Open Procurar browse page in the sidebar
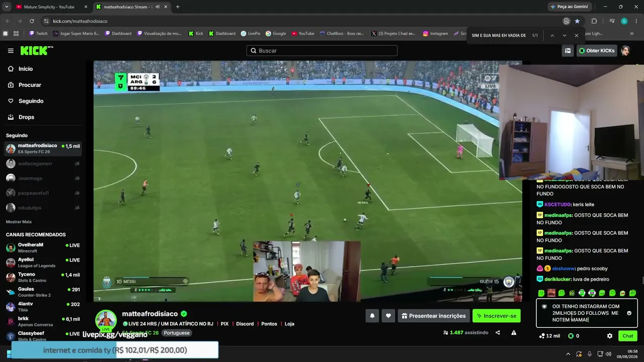The height and width of the screenshot is (362, 644). [x=30, y=85]
